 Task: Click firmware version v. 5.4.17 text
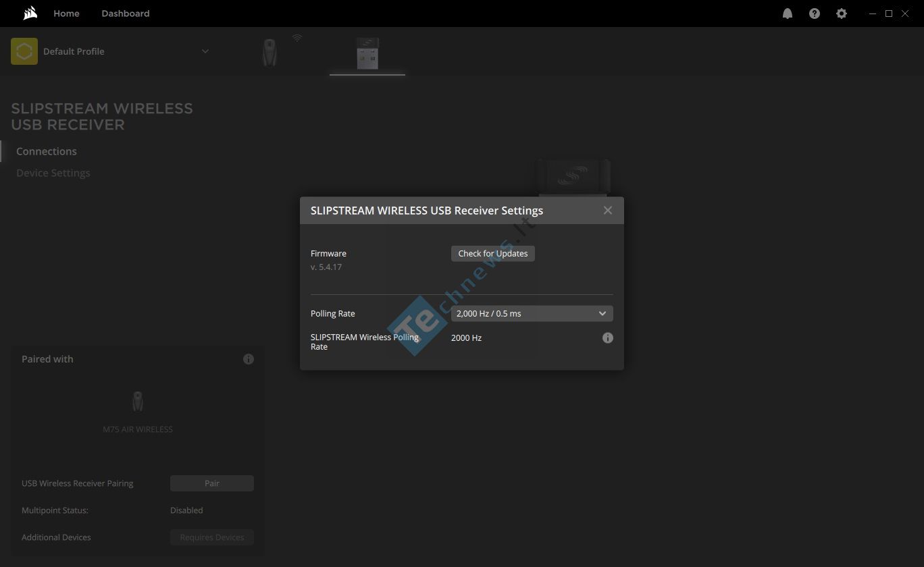[x=326, y=267]
